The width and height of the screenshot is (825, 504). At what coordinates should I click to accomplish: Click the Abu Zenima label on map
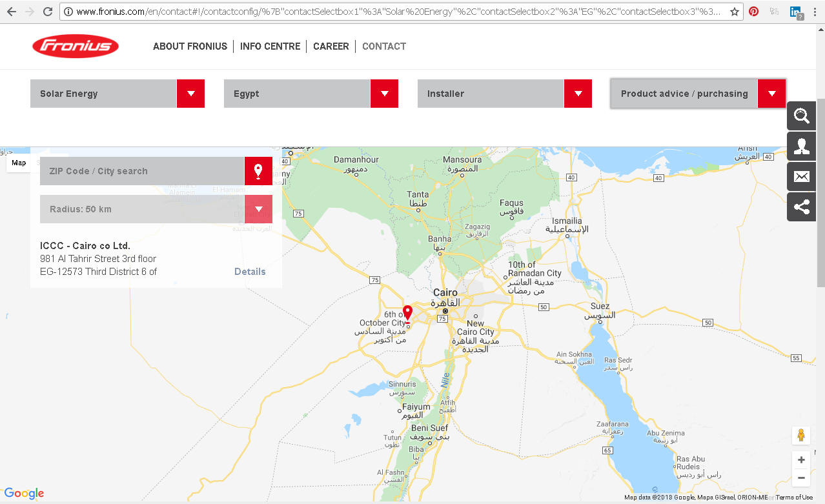point(666,433)
